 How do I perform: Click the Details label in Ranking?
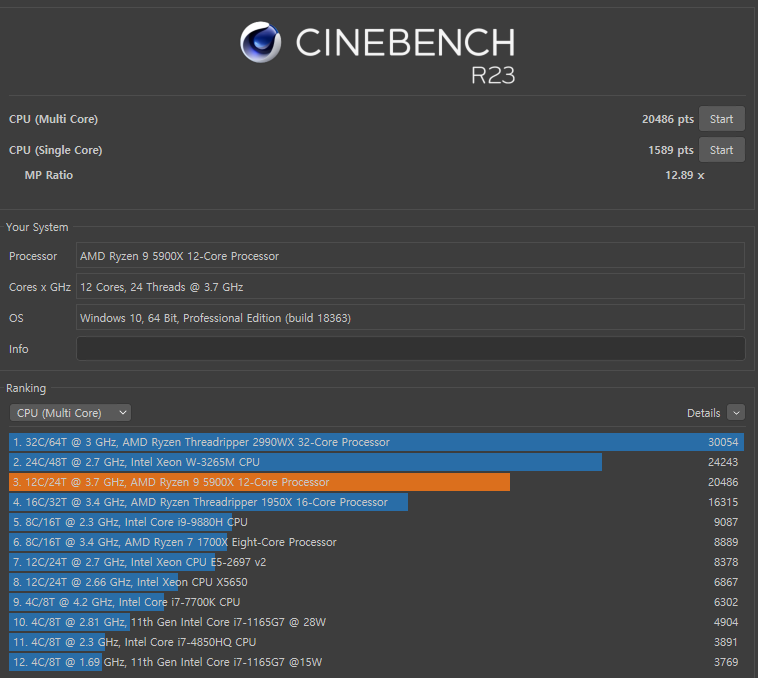tap(703, 413)
